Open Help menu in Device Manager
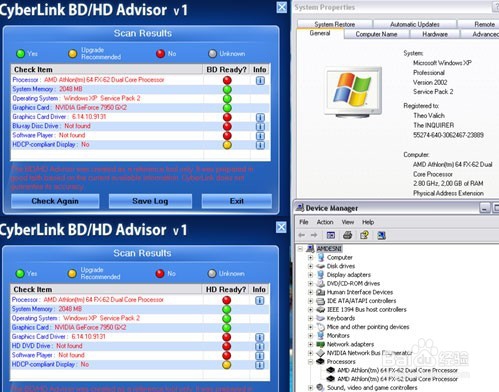The height and width of the screenshot is (392, 499). click(x=368, y=222)
